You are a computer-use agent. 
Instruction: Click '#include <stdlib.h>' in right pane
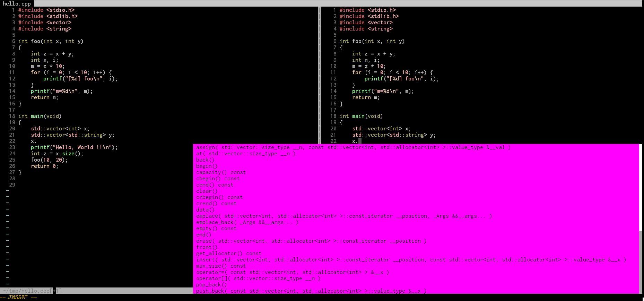pyautogui.click(x=369, y=16)
